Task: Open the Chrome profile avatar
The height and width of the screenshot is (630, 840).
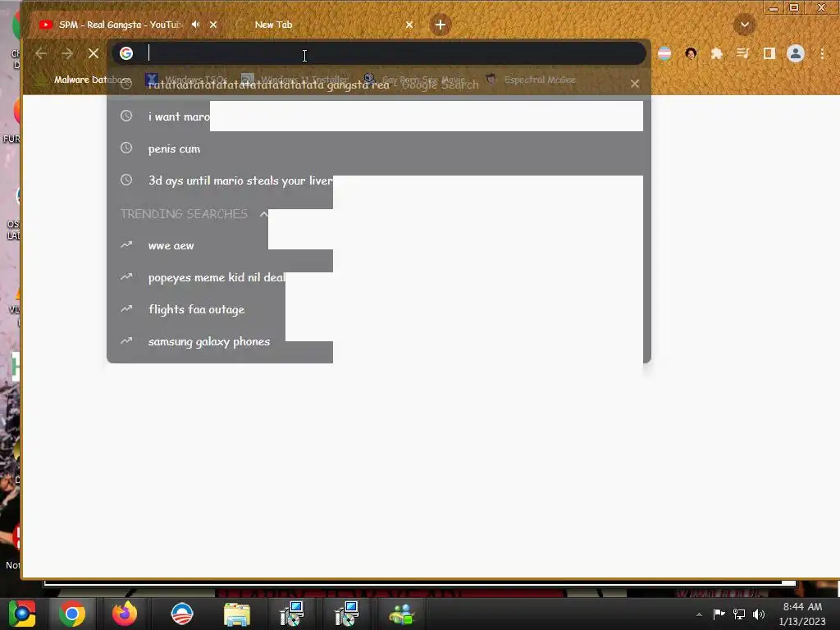Action: tap(796, 53)
